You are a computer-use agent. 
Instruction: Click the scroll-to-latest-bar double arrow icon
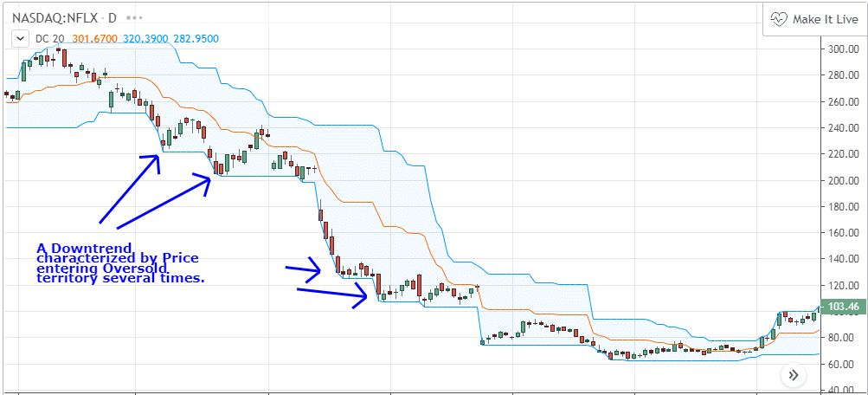(x=793, y=375)
